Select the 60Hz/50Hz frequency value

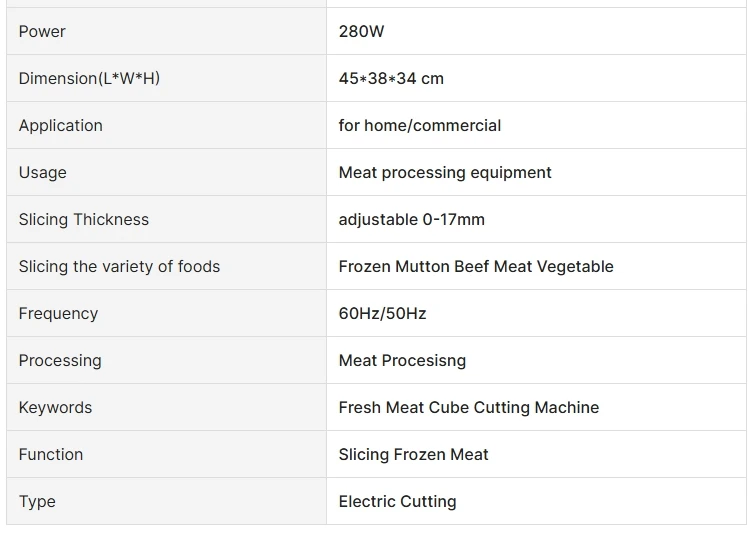pos(382,313)
